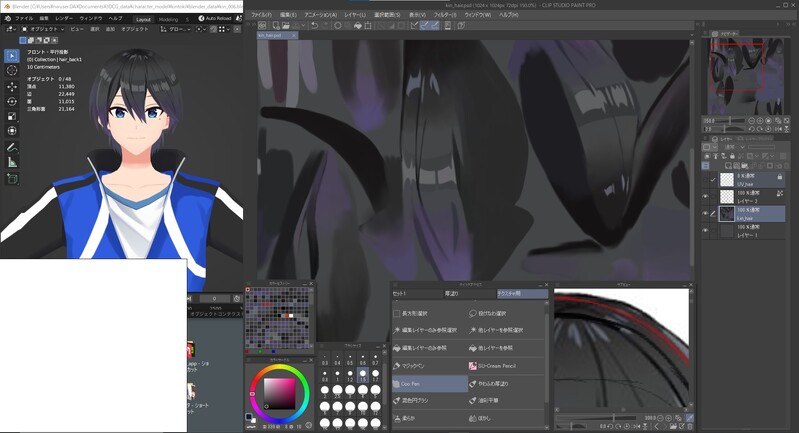The height and width of the screenshot is (433, 799).
Task: Zoom in in the Sub View panel
Action: tap(669, 418)
